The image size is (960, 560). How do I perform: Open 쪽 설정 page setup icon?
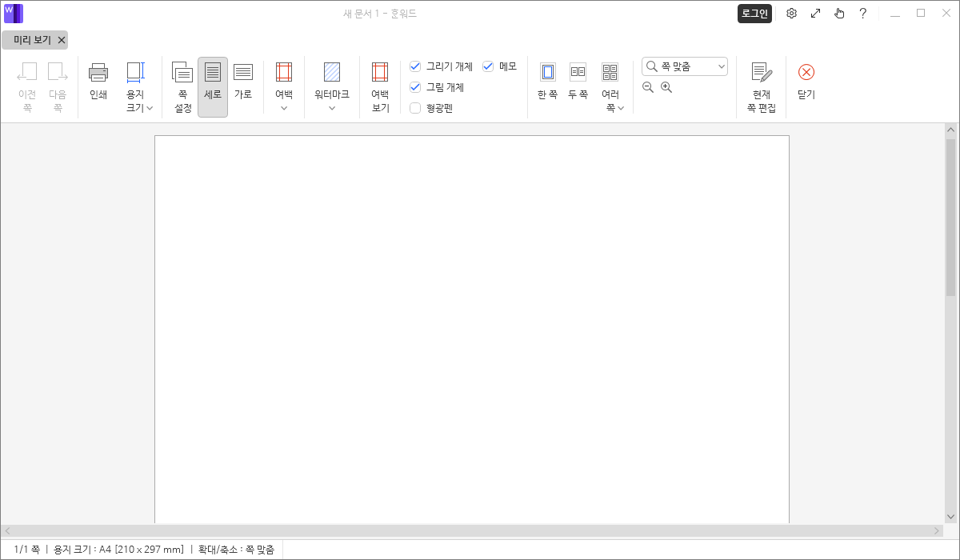(x=182, y=73)
